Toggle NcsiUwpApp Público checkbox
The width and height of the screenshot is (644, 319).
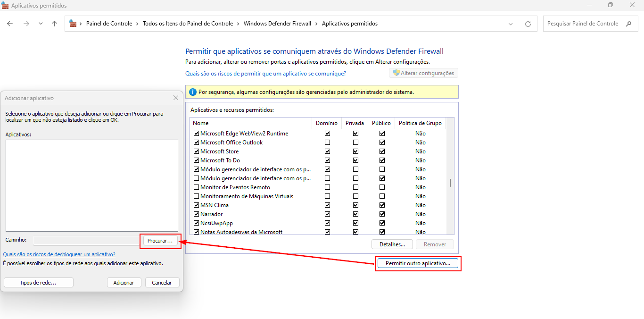[382, 223]
